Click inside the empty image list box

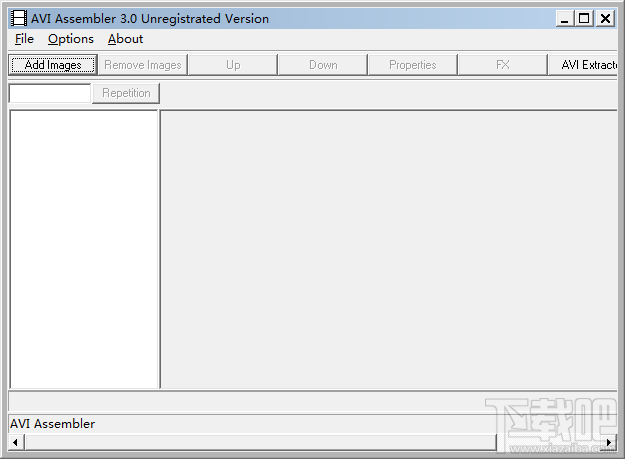[84, 249]
